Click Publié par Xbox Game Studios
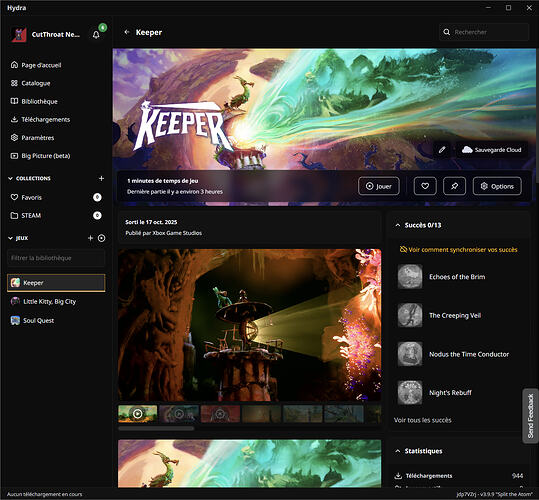Viewport: 539px width, 500px height. coord(164,233)
